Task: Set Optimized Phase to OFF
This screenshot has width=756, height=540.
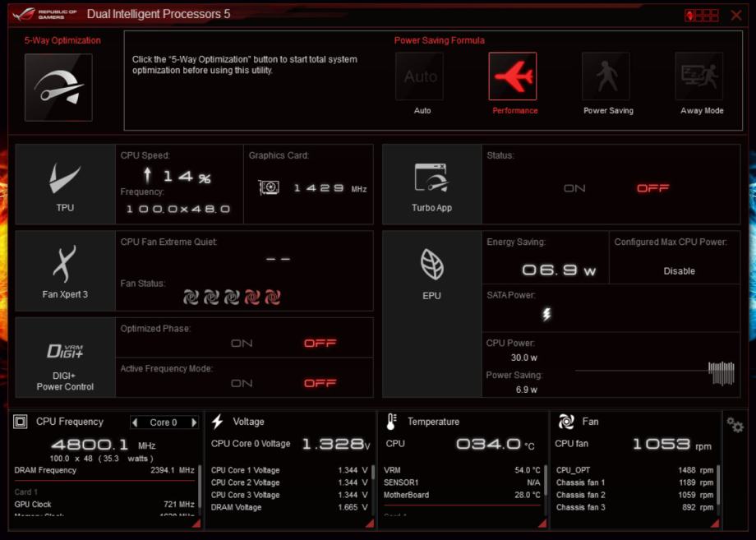Action: (320, 344)
